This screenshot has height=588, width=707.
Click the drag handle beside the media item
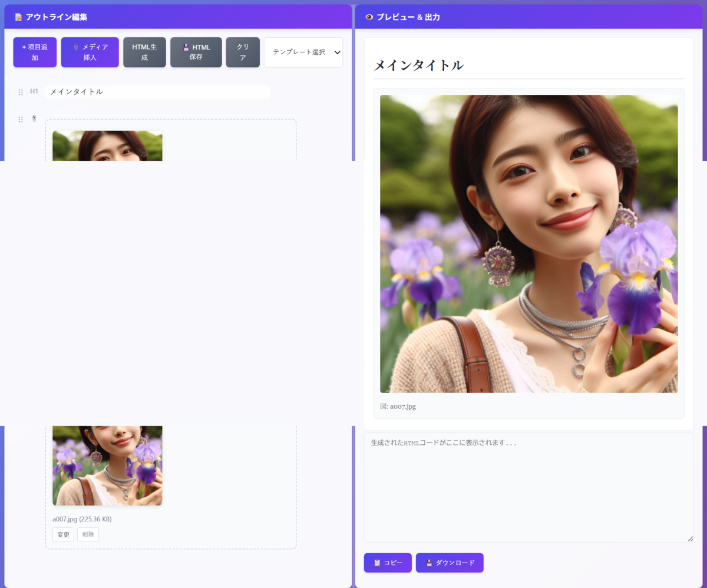click(21, 119)
